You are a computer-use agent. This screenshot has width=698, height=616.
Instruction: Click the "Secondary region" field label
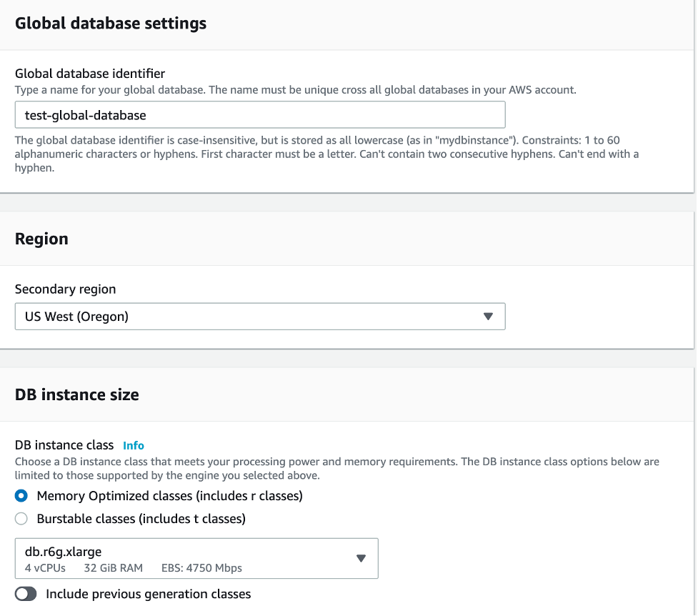(x=65, y=289)
